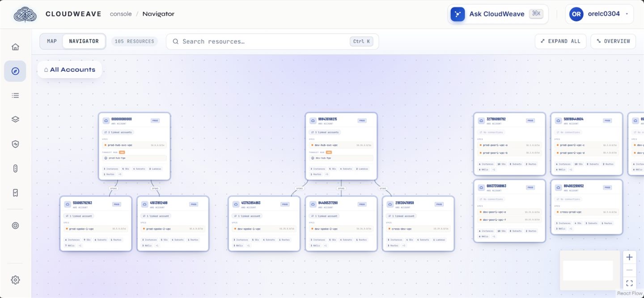Click the OVERVIEW button
Image resolution: width=644 pixels, height=298 pixels.
tap(613, 41)
